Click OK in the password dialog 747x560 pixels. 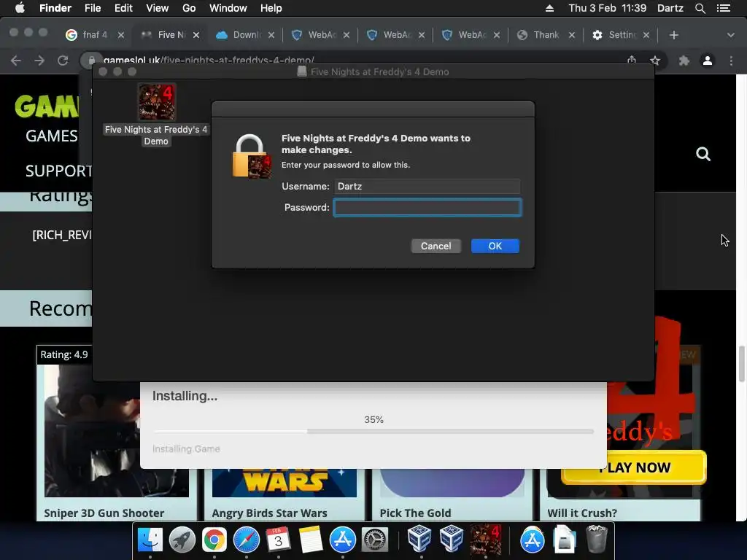495,246
